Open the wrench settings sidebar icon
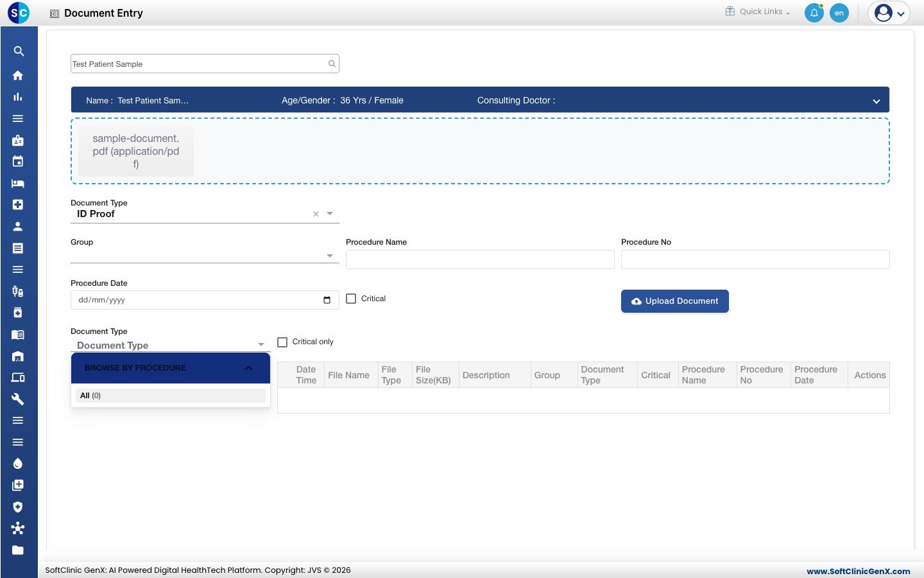 [18, 399]
